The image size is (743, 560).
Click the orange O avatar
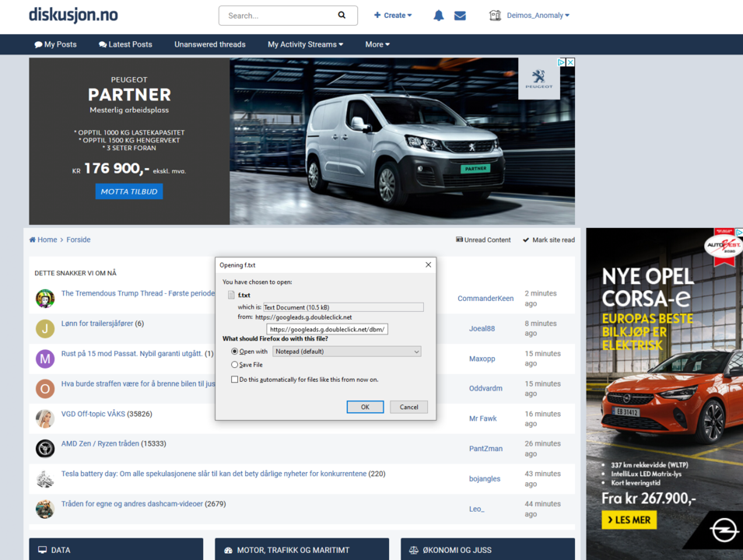[x=45, y=389]
